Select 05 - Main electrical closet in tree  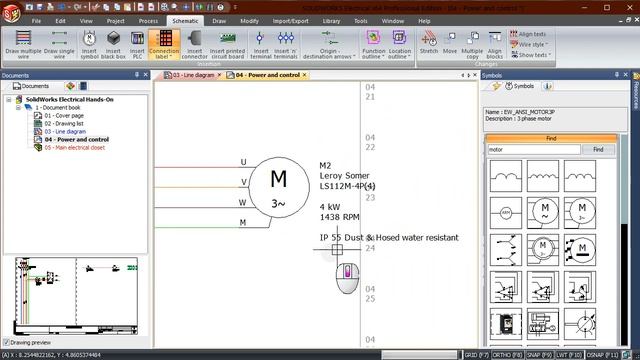(x=74, y=147)
